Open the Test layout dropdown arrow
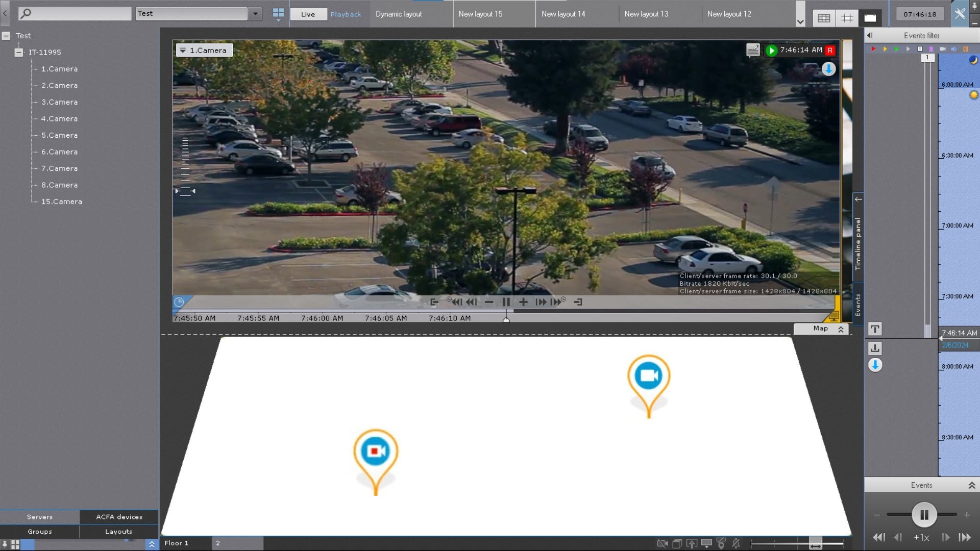Image resolution: width=980 pixels, height=551 pixels. 255,14
